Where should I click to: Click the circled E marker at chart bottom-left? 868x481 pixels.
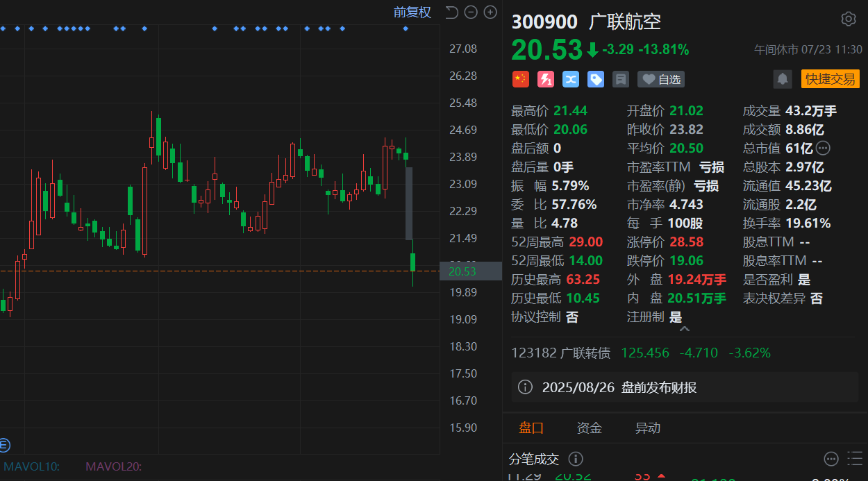pos(3,445)
